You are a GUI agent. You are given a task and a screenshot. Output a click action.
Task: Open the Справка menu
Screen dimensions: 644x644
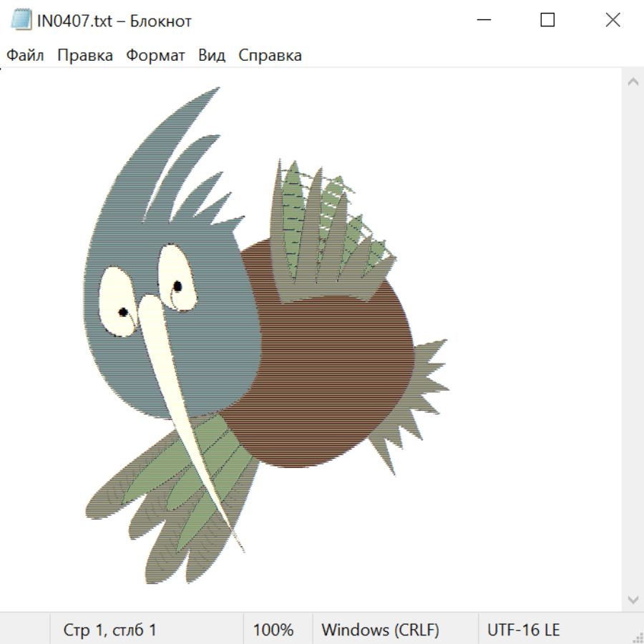point(270,56)
